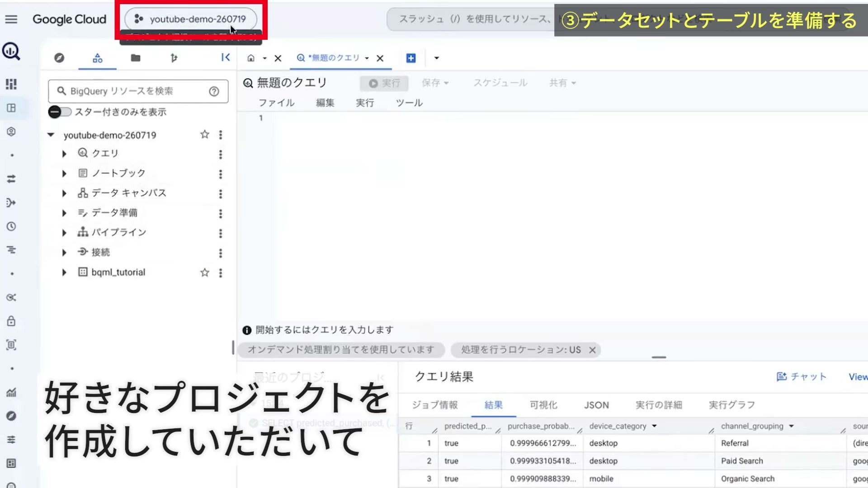Star the bqml_tutorial dataset

point(205,272)
